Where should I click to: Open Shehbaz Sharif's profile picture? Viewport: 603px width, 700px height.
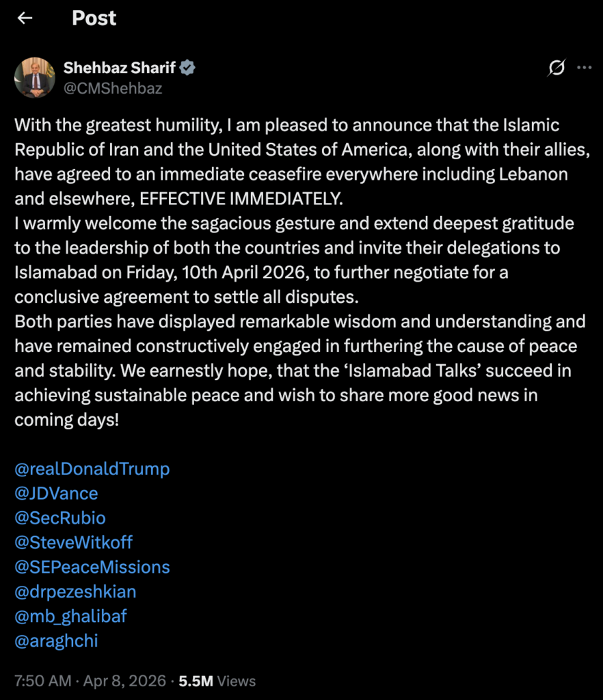click(x=34, y=77)
